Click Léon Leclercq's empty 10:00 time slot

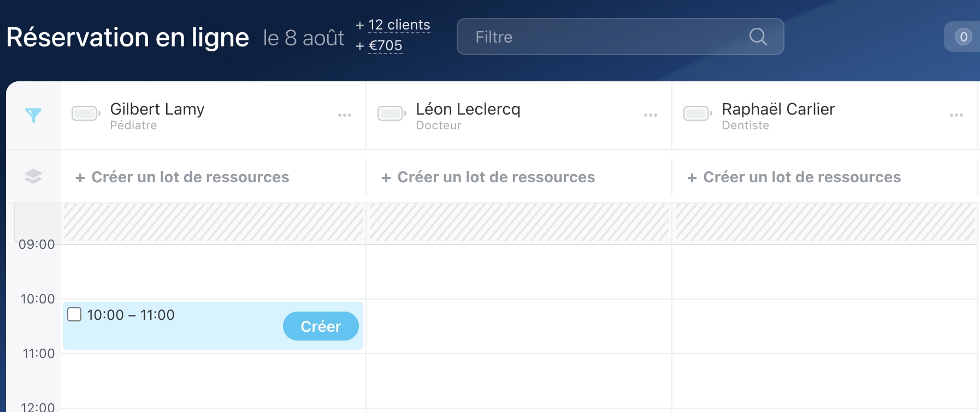519,326
